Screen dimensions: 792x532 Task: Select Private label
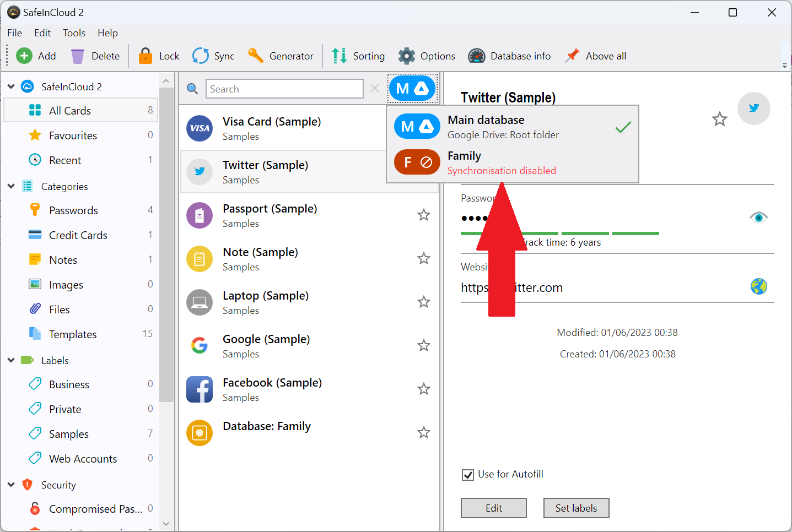click(81, 409)
